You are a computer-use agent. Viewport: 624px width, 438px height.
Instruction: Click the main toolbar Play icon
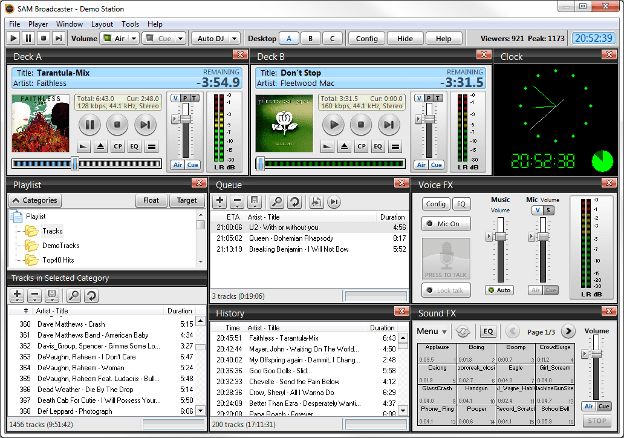click(13, 38)
